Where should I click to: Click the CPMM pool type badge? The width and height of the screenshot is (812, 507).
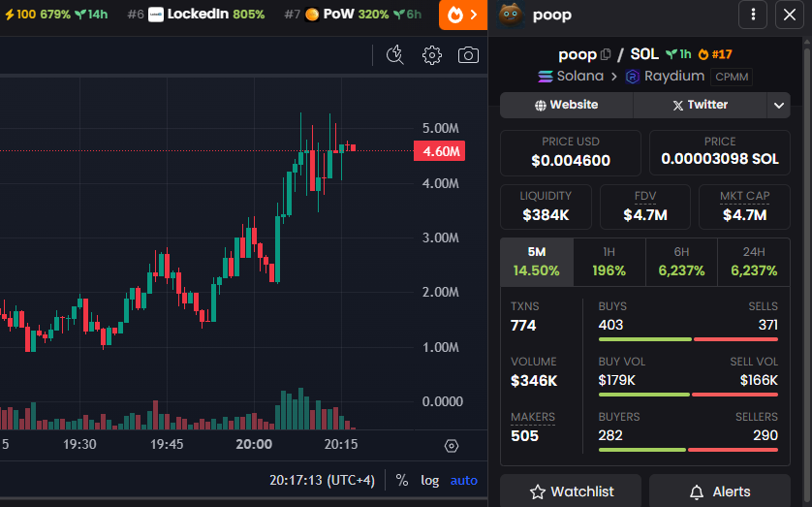[x=732, y=77]
